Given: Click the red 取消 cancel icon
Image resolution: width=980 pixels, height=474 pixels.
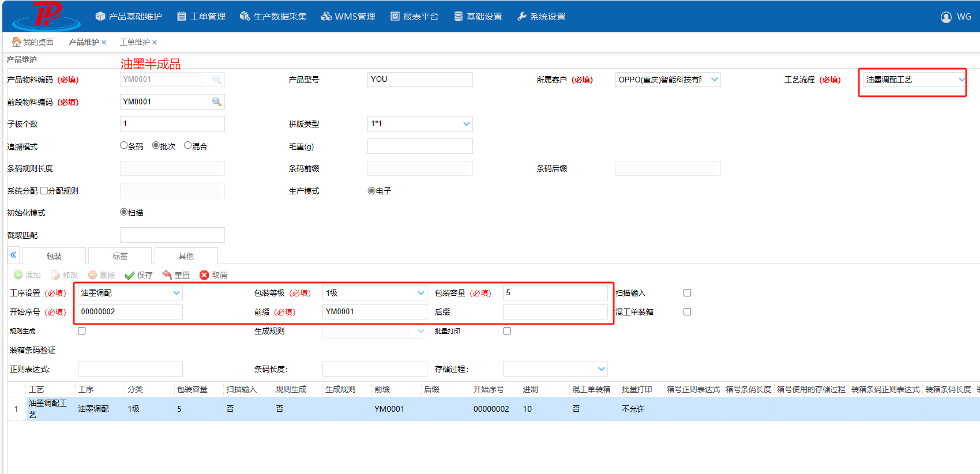Looking at the screenshot, I should pyautogui.click(x=204, y=275).
